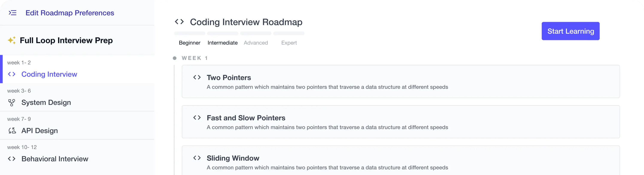
Task: Click the code icon on Fast and Slow Pointers card
Action: (197, 118)
